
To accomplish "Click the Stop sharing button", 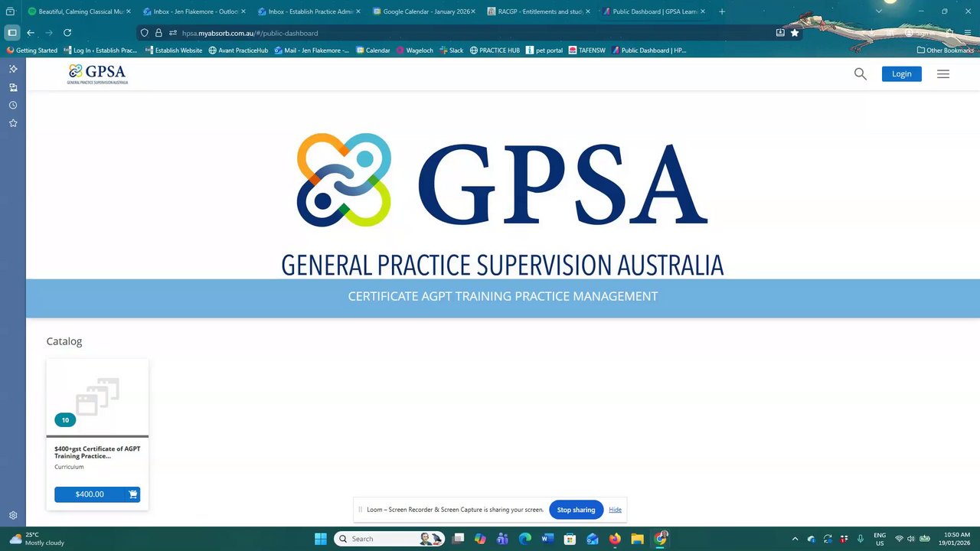I will point(576,510).
